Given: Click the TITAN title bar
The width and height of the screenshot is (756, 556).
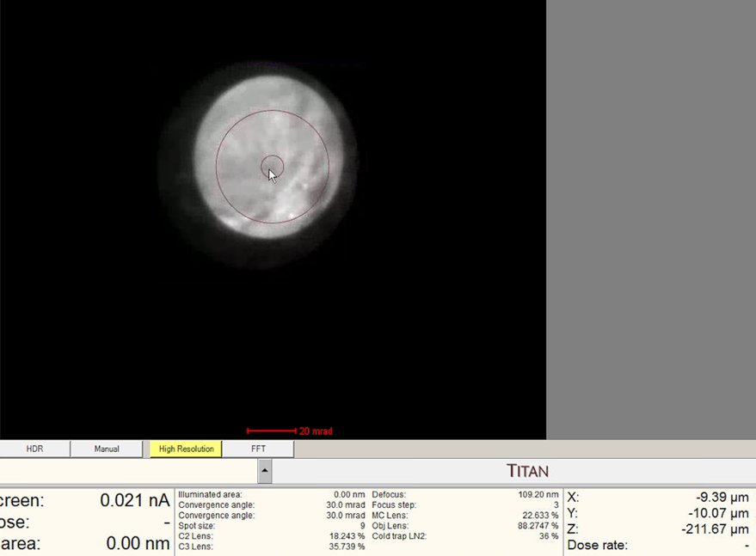Looking at the screenshot, I should 527,471.
